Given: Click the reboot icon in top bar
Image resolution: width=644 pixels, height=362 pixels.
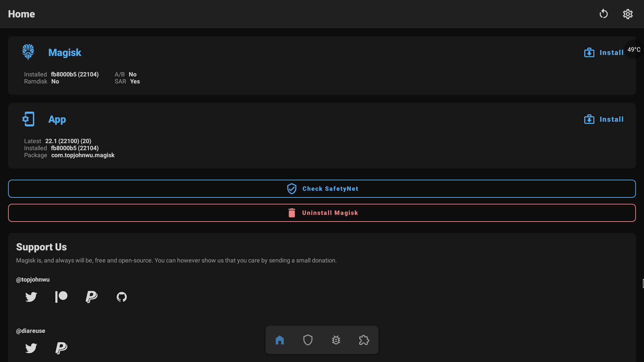Looking at the screenshot, I should click(603, 14).
